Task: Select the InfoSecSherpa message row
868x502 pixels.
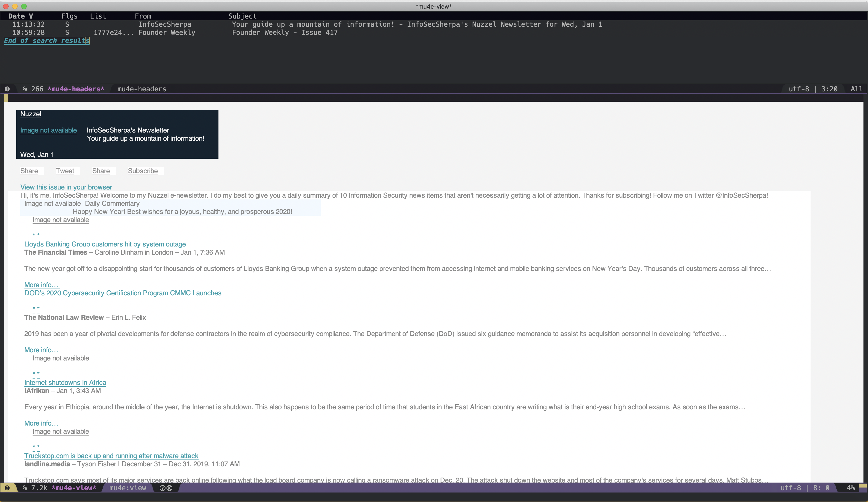Action: [434, 24]
